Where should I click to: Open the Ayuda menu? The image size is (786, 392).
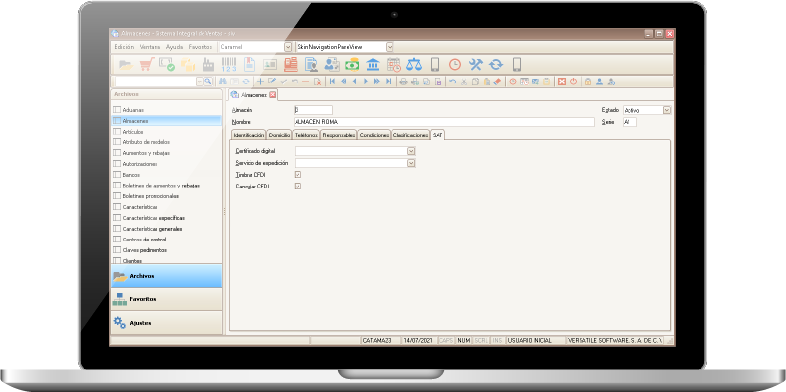pyautogui.click(x=174, y=47)
